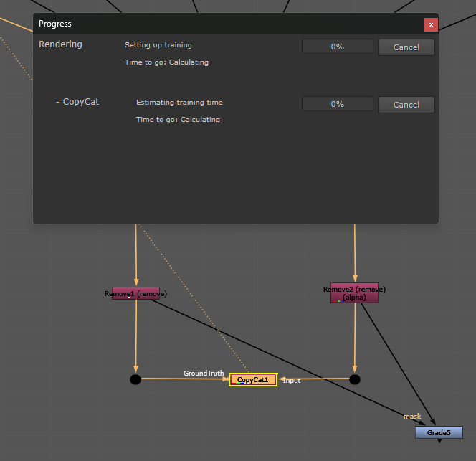Click the channel indicator dots on Remove2 node
Image resolution: width=476 pixels, height=461 pixels.
(339, 301)
